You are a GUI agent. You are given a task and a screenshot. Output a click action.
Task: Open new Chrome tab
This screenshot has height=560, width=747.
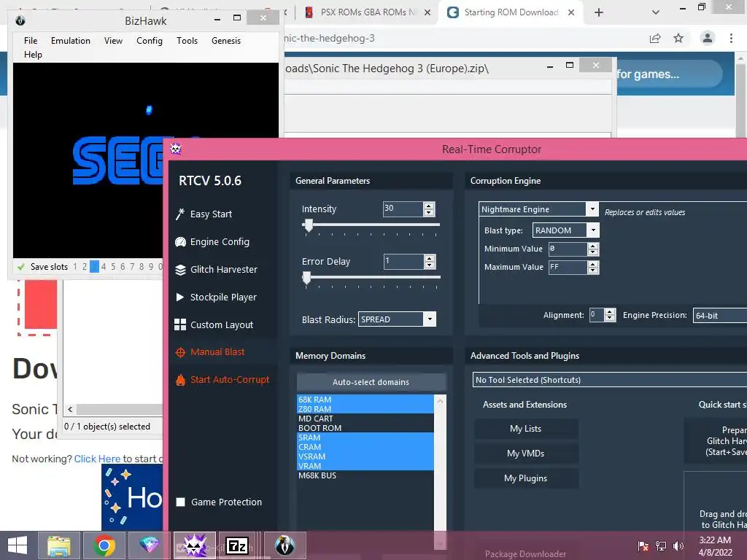point(599,12)
